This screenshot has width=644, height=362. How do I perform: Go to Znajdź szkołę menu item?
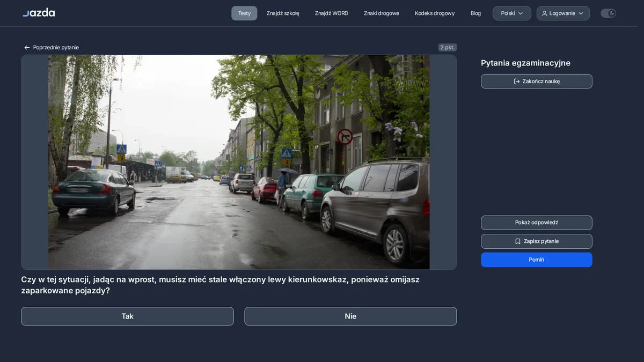(x=283, y=13)
